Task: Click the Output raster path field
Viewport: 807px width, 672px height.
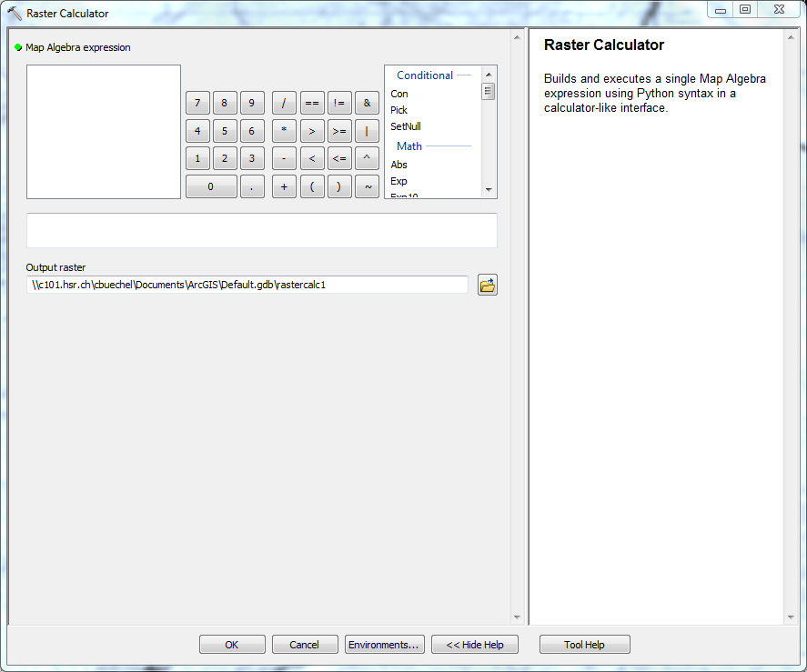Action: [247, 286]
